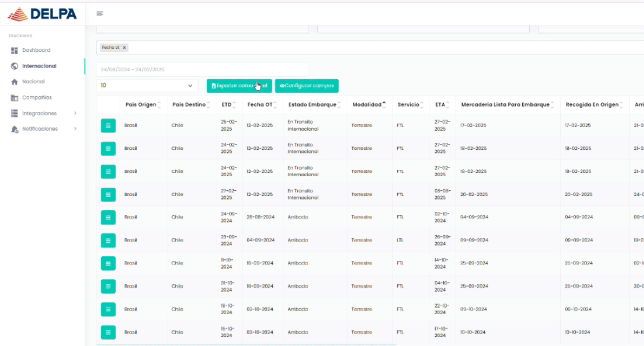Toggle the sidebar hamburger menu icon
The height and width of the screenshot is (346, 644).
point(100,14)
